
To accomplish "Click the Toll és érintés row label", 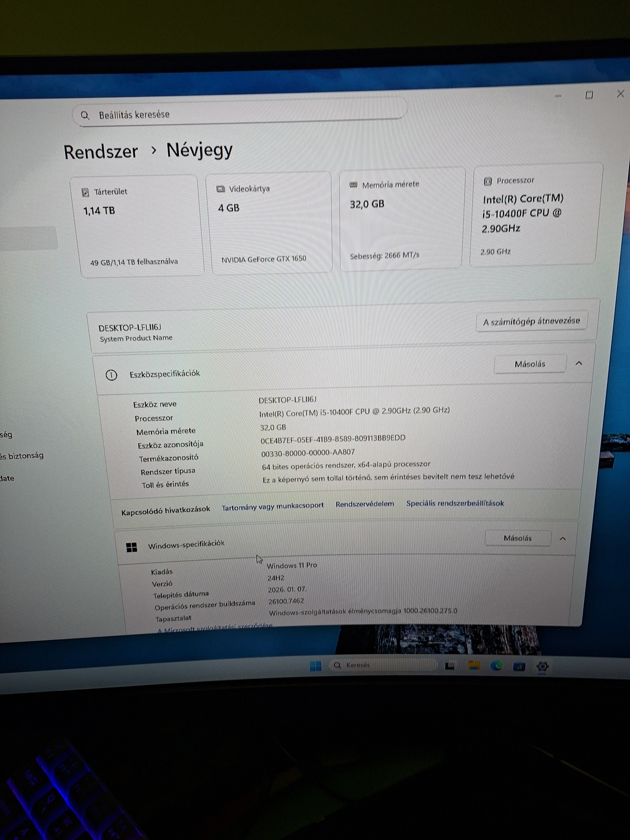I will pos(165,485).
